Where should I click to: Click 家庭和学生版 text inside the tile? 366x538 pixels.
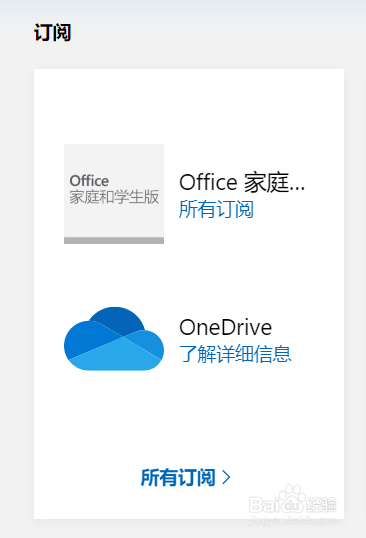pos(114,197)
